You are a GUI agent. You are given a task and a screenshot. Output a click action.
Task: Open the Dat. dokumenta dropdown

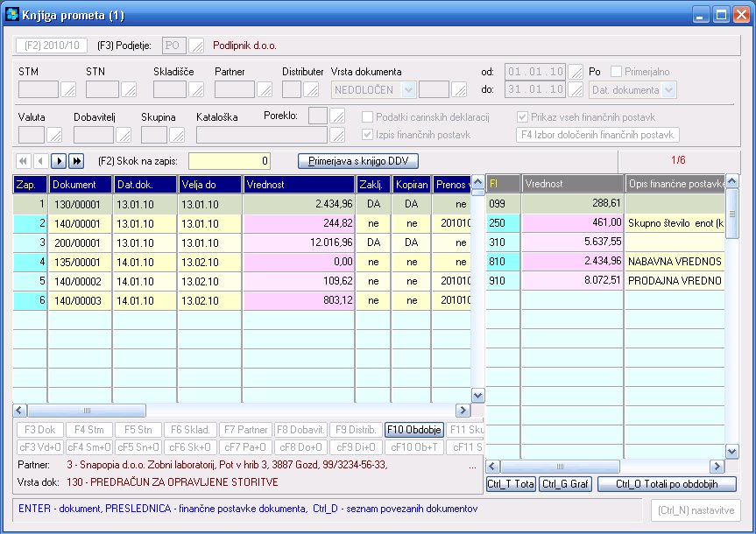coord(669,89)
